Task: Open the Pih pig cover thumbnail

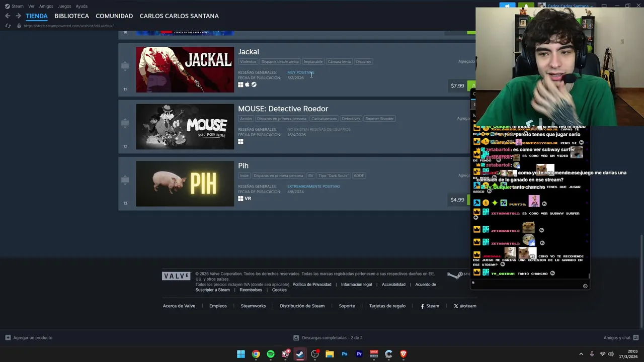Action: tap(185, 184)
